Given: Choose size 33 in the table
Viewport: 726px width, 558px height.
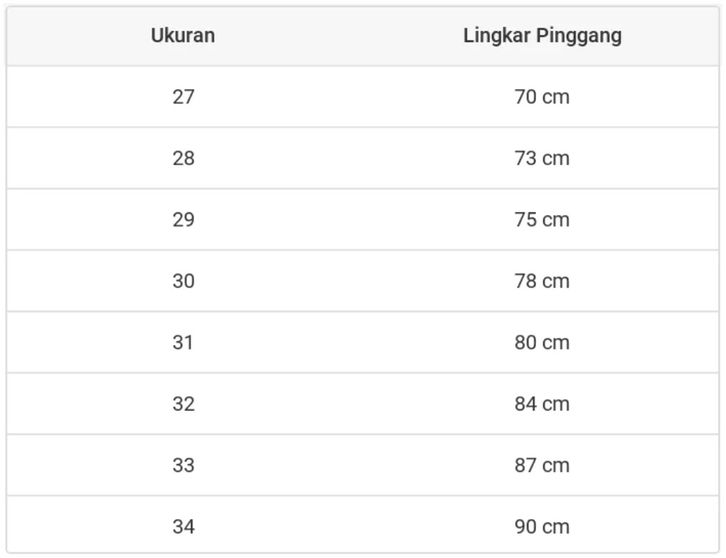Looking at the screenshot, I should (183, 465).
